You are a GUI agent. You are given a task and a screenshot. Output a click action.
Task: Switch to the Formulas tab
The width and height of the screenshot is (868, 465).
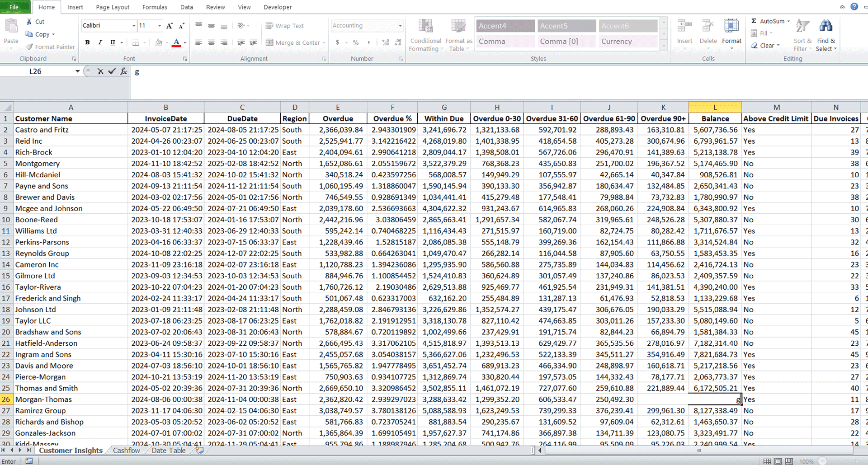click(155, 7)
